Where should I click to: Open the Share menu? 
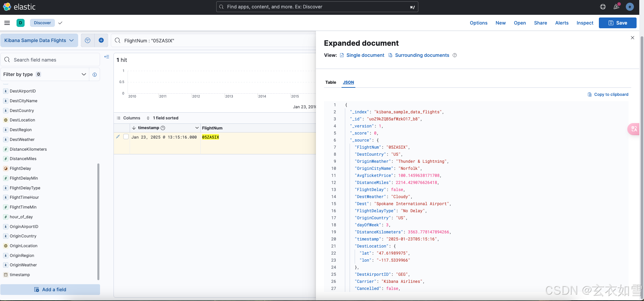(x=540, y=23)
